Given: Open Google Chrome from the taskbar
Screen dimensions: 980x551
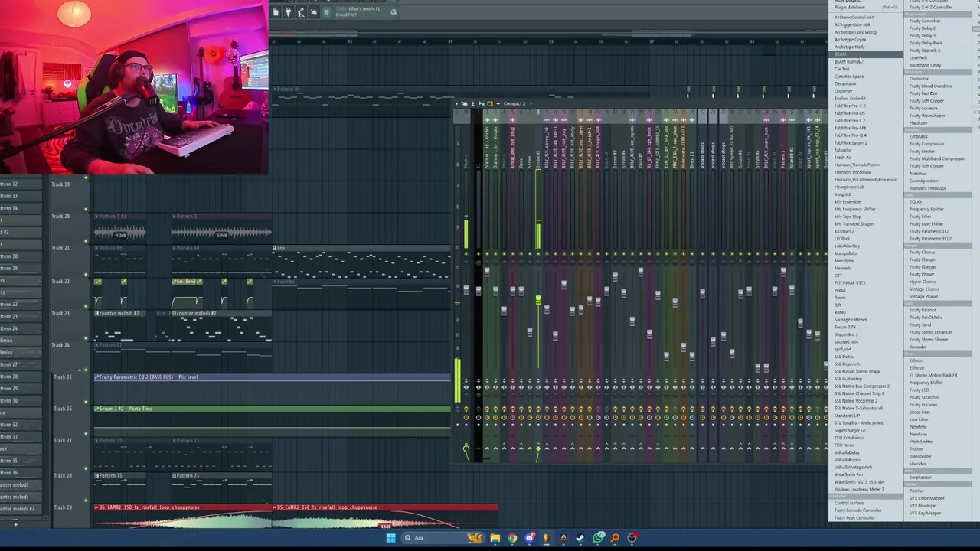Looking at the screenshot, I should [512, 538].
